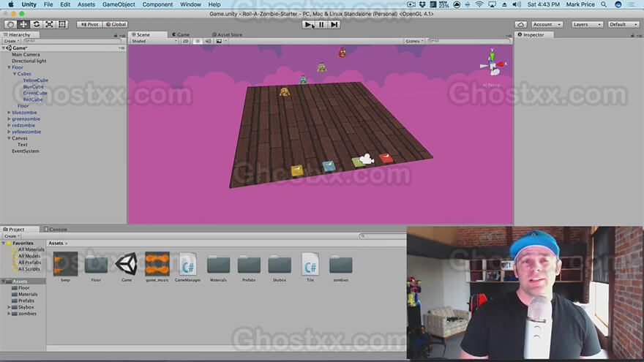Open the Materials folder asset icon
The image size is (644, 362).
pyautogui.click(x=219, y=264)
